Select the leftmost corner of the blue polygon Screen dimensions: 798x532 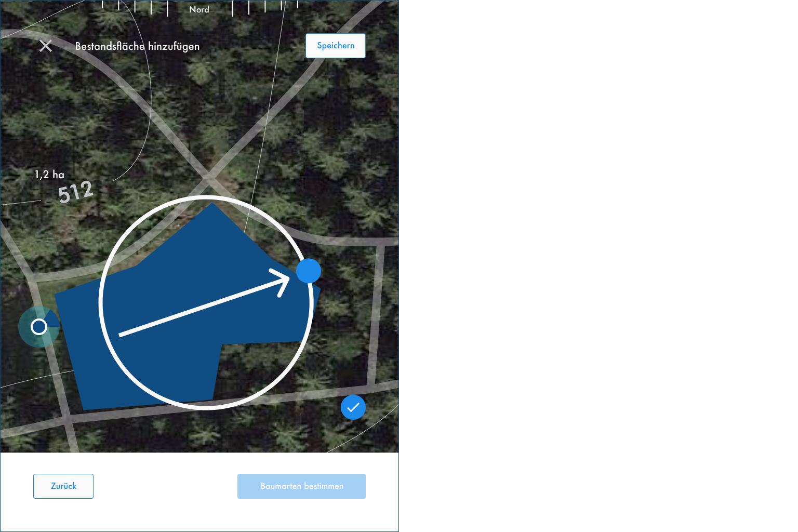[55, 295]
